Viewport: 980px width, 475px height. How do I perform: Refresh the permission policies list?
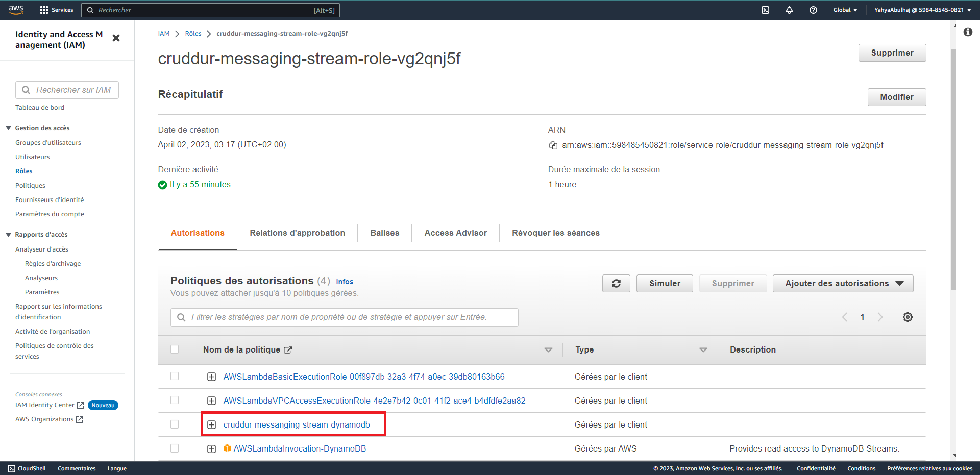616,283
